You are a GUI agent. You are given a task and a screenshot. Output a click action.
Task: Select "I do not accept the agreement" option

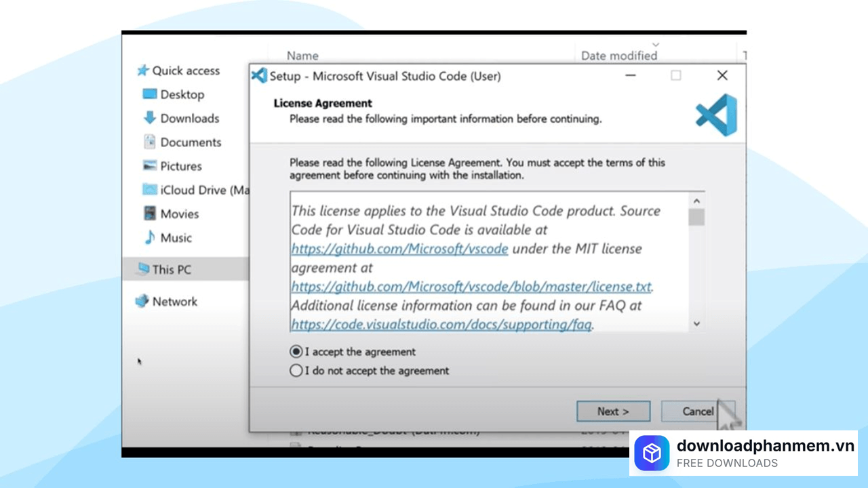(296, 371)
